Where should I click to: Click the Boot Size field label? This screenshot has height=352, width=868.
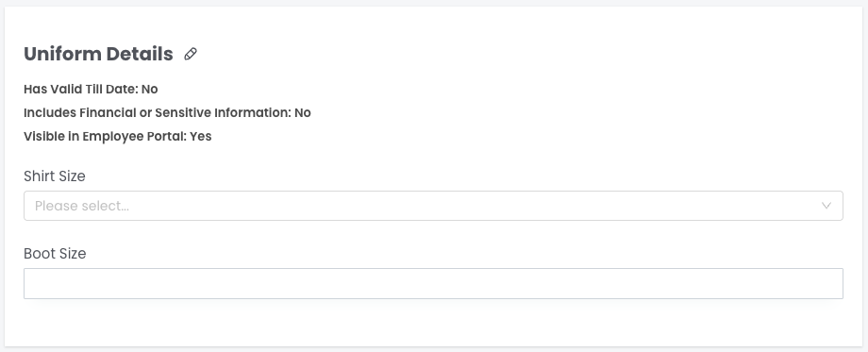(x=55, y=254)
